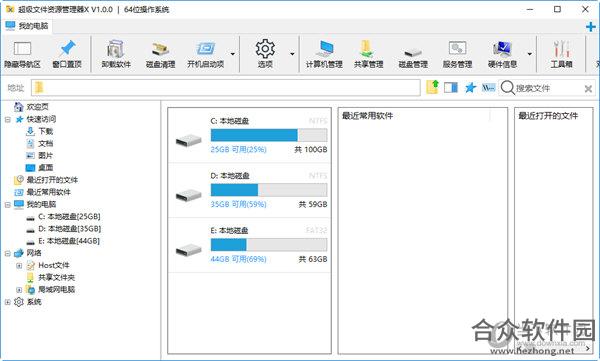The width and height of the screenshot is (600, 361).
Task: Open 下载 folder in tree
Action: pos(46,131)
